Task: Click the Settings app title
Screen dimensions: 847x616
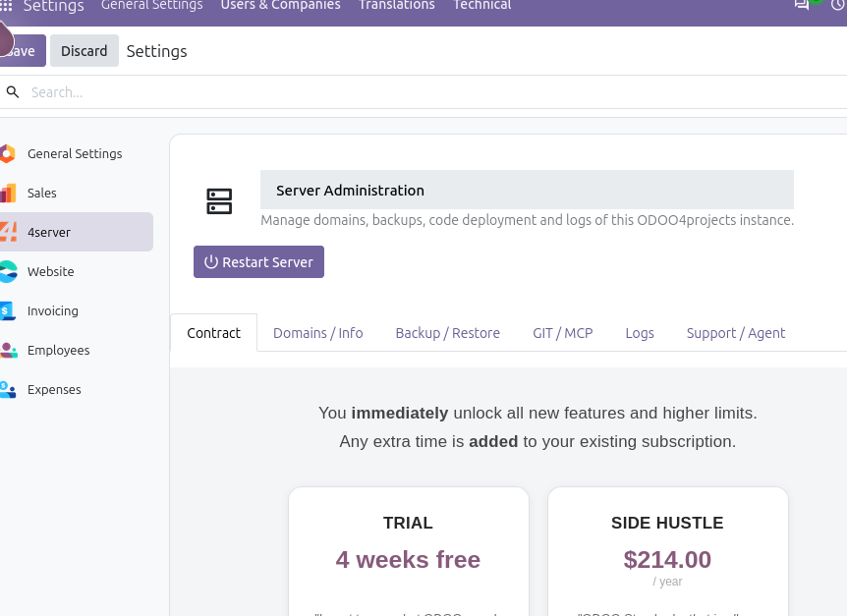Action: click(53, 6)
